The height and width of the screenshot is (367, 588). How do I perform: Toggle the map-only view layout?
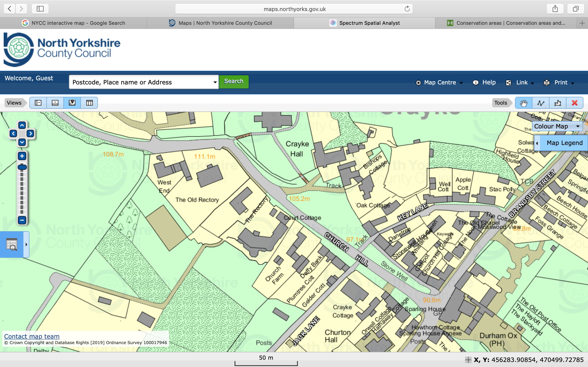(x=72, y=103)
